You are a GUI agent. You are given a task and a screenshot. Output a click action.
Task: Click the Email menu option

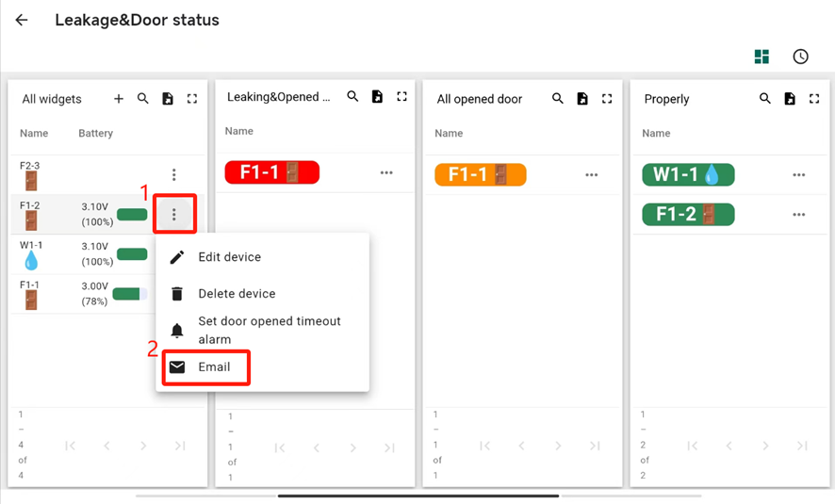coord(214,367)
